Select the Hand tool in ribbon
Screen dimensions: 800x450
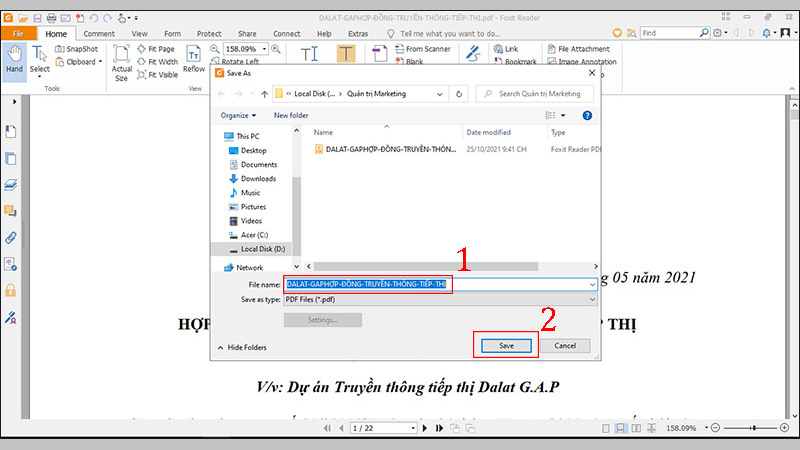click(14, 58)
